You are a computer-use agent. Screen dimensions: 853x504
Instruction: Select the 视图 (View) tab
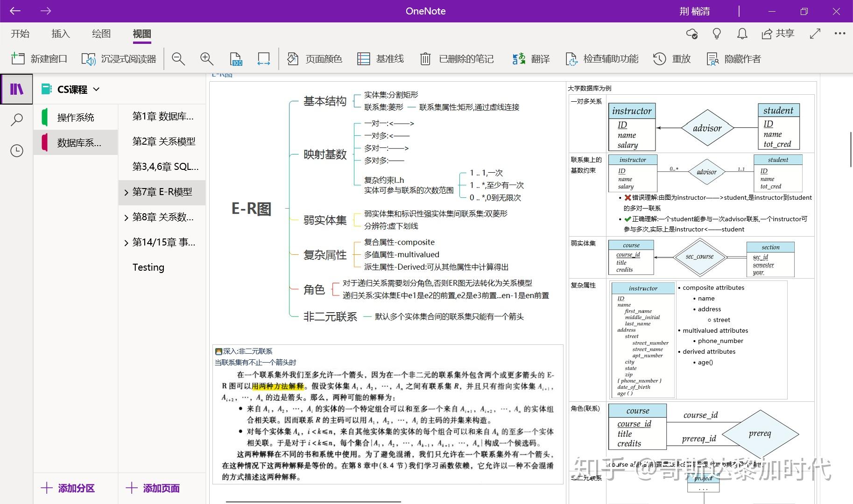tap(142, 34)
